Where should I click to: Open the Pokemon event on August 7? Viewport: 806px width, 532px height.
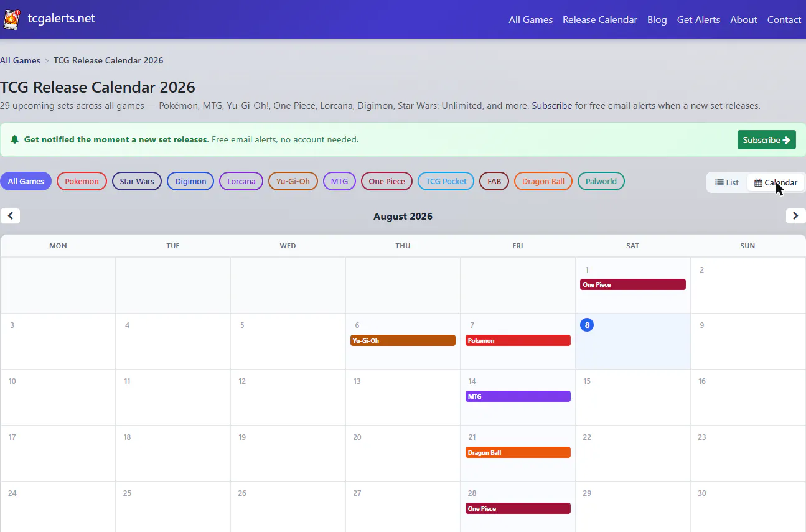click(x=518, y=340)
